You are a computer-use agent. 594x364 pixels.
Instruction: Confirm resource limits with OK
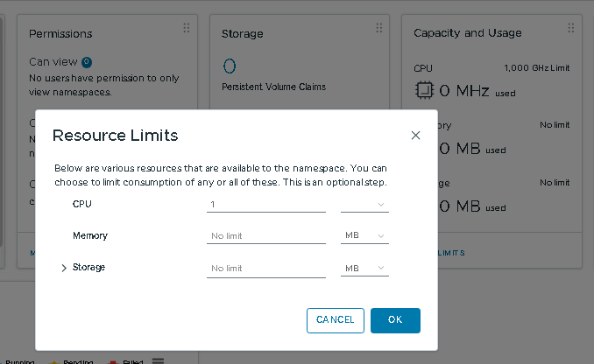point(395,320)
